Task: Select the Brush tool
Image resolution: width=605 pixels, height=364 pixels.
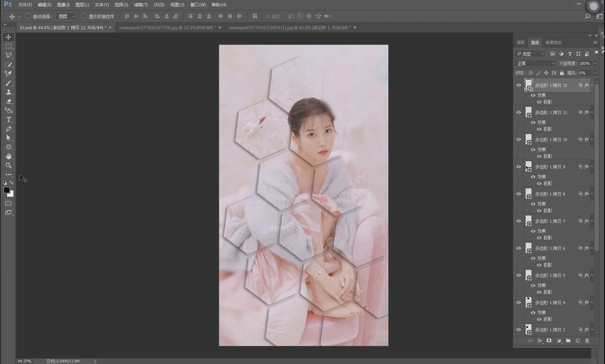Action: (x=9, y=83)
